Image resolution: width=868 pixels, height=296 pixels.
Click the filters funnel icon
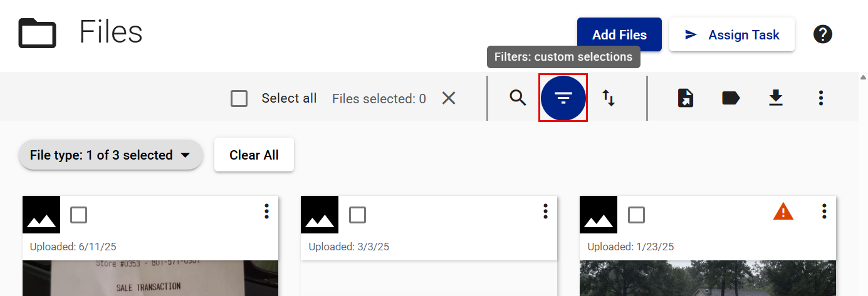563,98
